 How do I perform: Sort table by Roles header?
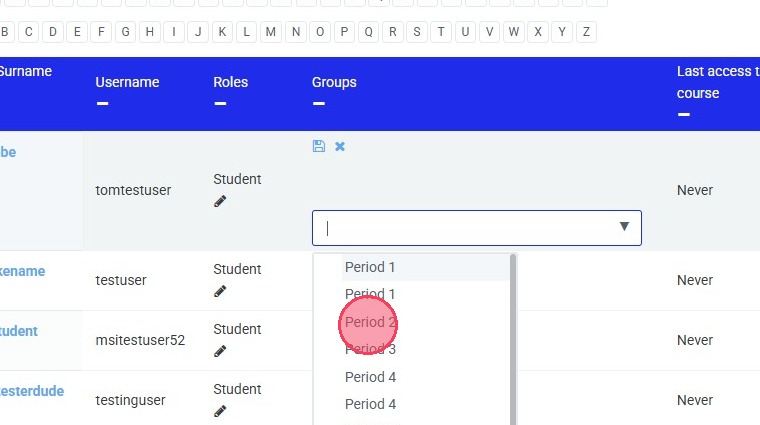point(230,82)
